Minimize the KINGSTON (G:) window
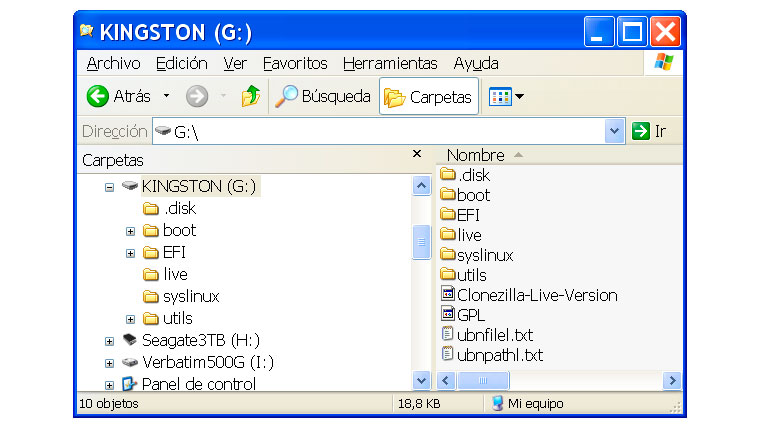760x430 pixels. point(599,32)
